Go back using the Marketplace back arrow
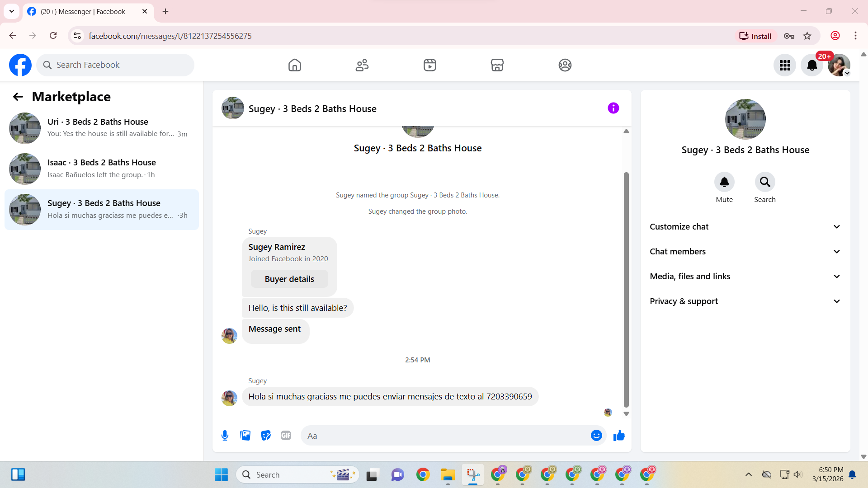The width and height of the screenshot is (868, 488). click(x=18, y=97)
